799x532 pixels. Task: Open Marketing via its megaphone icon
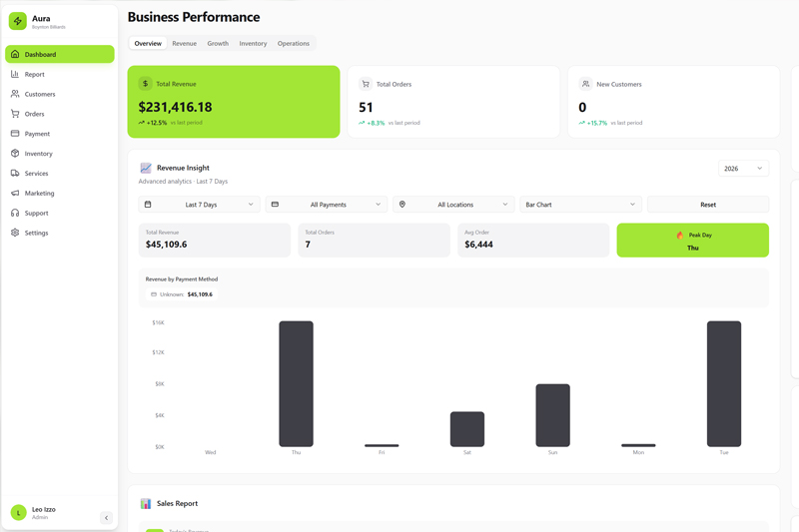pyautogui.click(x=15, y=193)
